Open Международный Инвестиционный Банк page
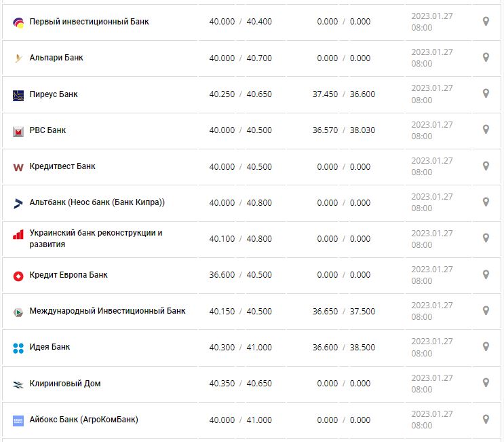 pyautogui.click(x=107, y=311)
